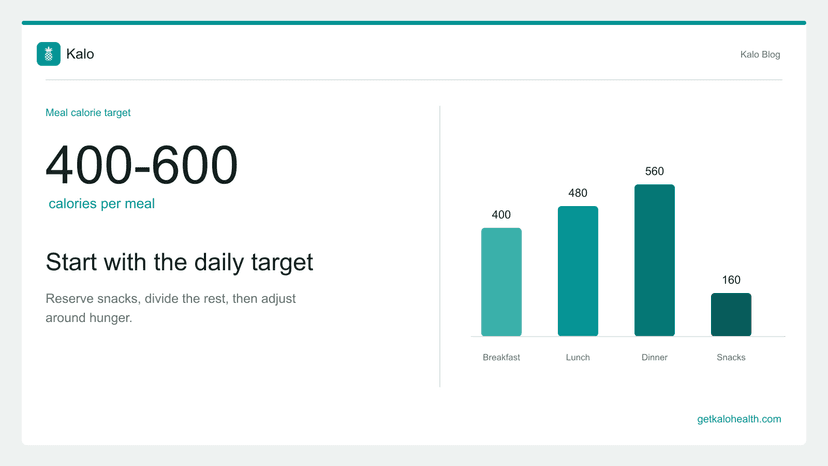Click the Snacks axis label
Viewport: 828px width, 466px height.
tap(731, 357)
